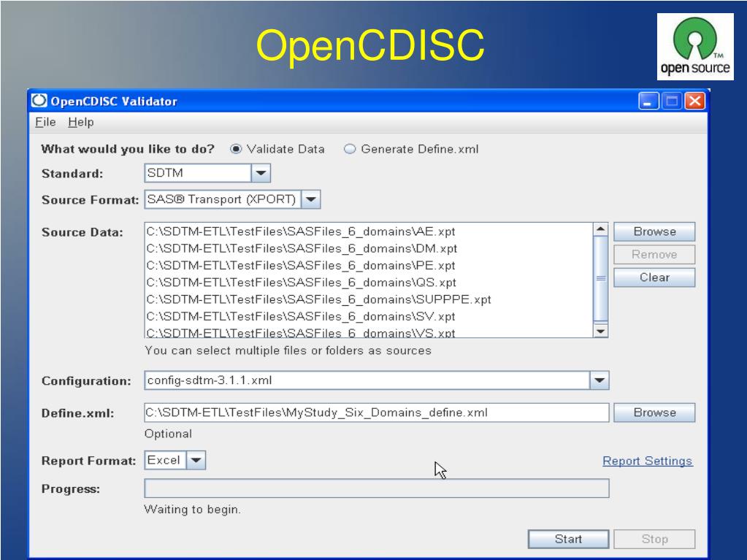747x560 pixels.
Task: Minimize the OpenCDISC Validator window
Action: pos(648,101)
